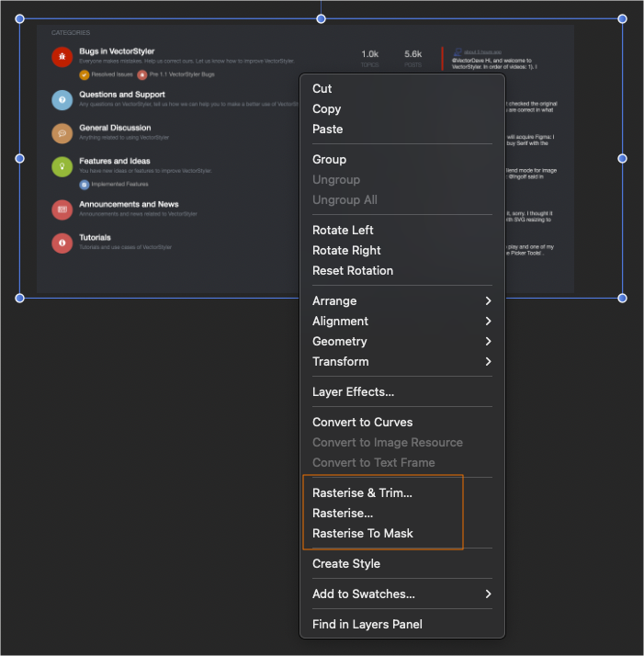Click the right-middle selection handle
Screen dimensions: 644x656
point(622,159)
